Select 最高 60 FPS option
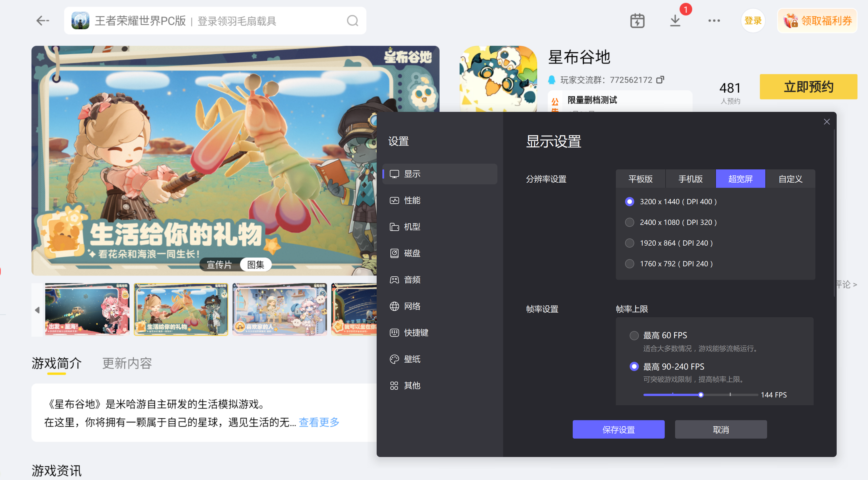Image resolution: width=868 pixels, height=480 pixels. 634,336
